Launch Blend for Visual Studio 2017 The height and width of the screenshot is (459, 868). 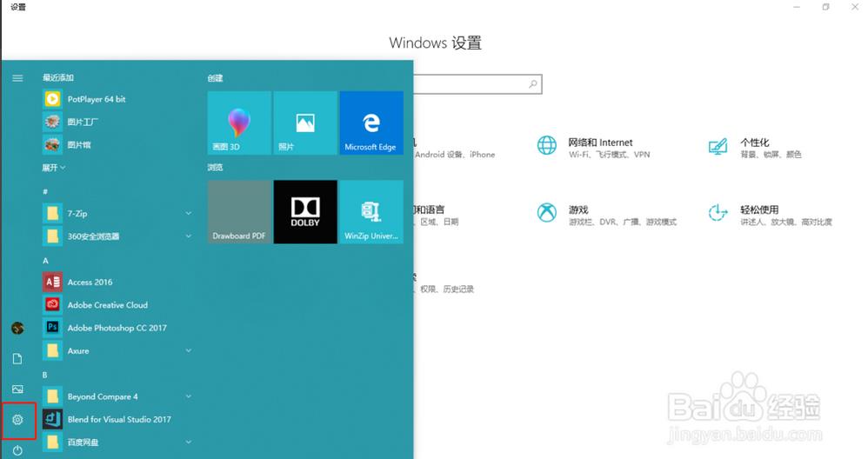click(x=117, y=419)
